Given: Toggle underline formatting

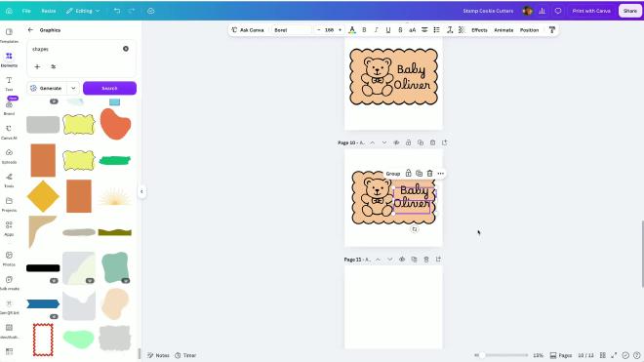Looking at the screenshot, I should pyautogui.click(x=388, y=30).
